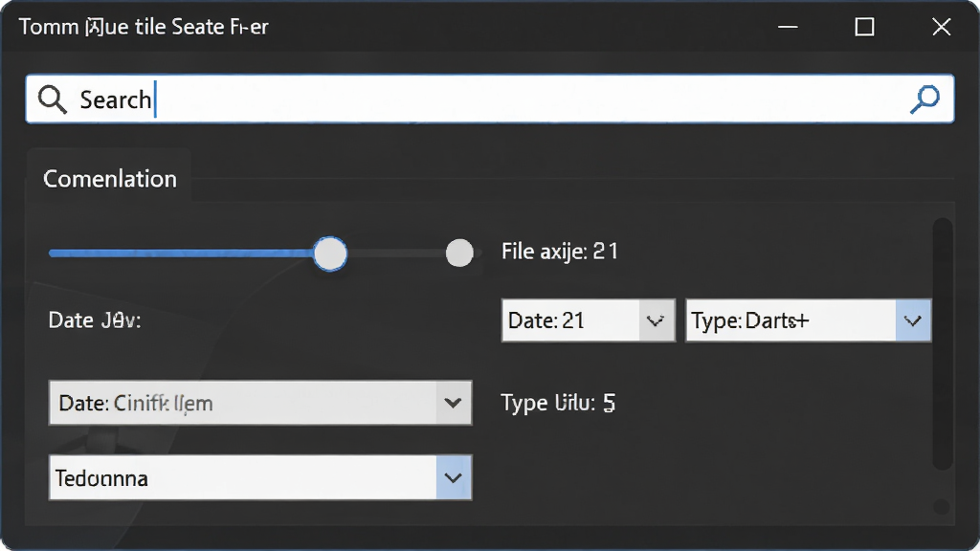The width and height of the screenshot is (980, 551).
Task: Click the vertical scrollbar thumb on the right
Action: click(943, 343)
